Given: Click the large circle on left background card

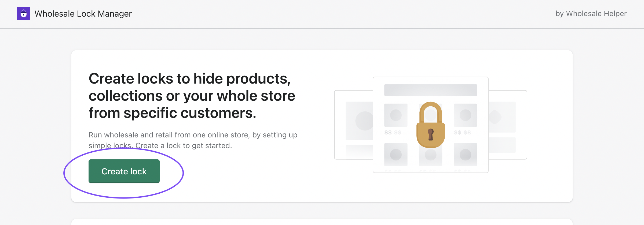Looking at the screenshot, I should click(x=364, y=121).
